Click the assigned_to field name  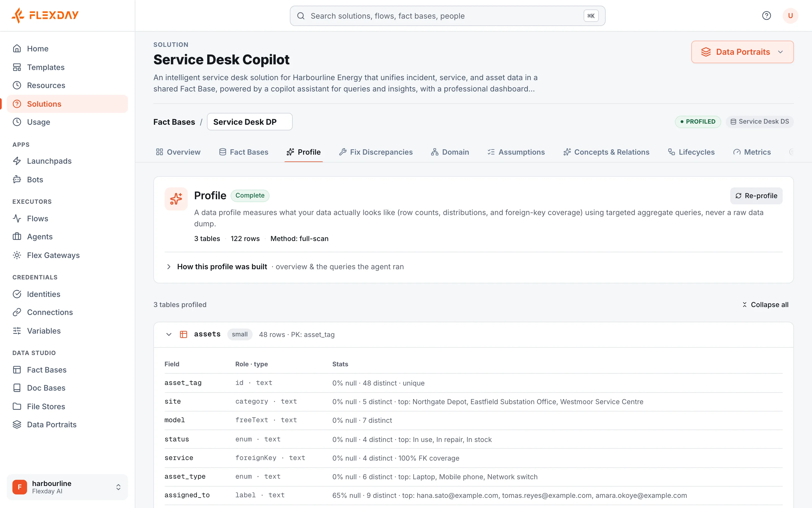pyautogui.click(x=187, y=495)
